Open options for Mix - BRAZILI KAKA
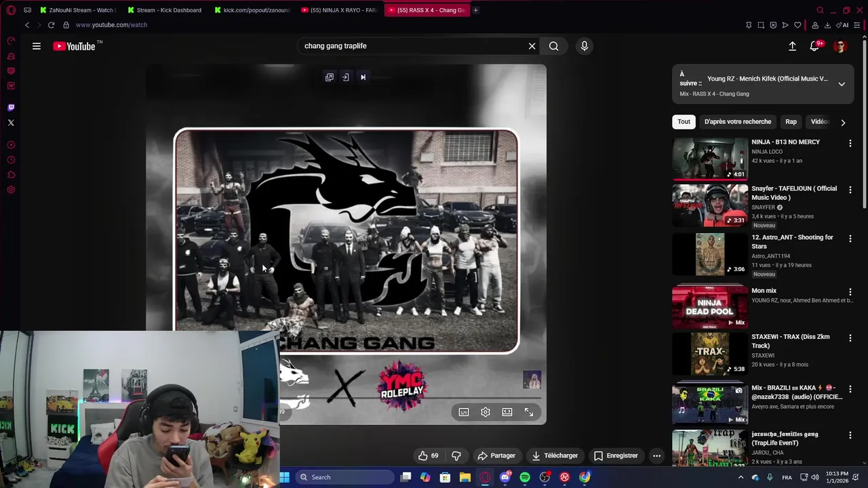 coord(850,389)
